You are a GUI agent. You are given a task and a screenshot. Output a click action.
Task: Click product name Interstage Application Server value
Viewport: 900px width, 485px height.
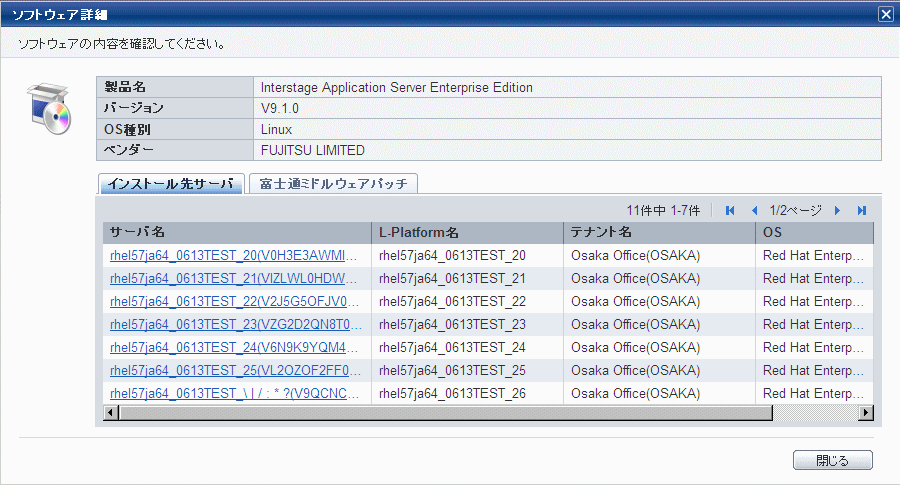[397, 87]
